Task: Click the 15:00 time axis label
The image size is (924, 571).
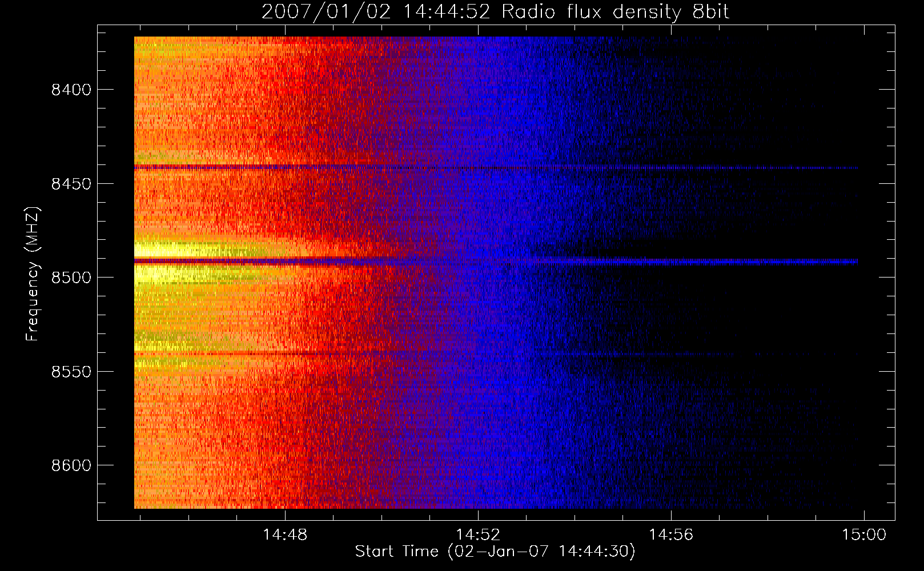Action: coord(864,534)
